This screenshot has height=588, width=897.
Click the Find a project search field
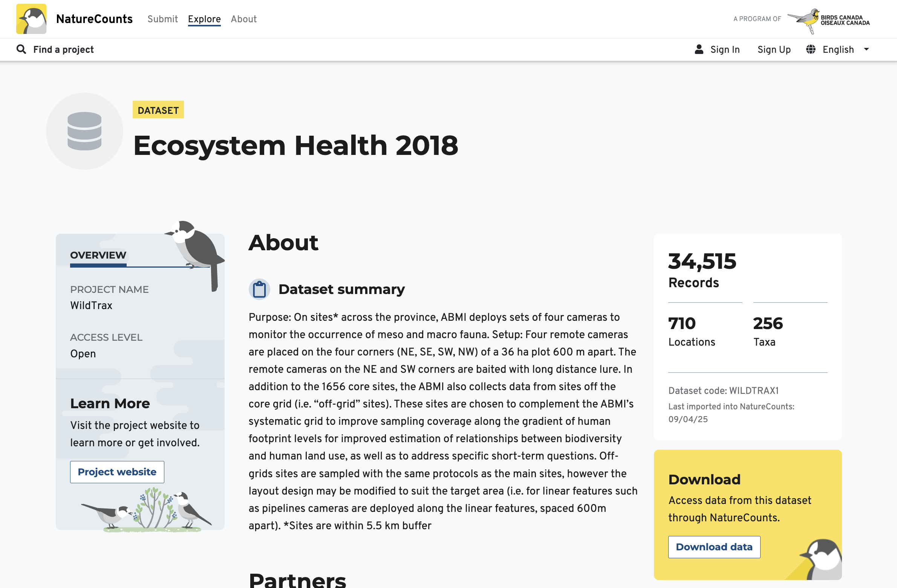pos(63,49)
